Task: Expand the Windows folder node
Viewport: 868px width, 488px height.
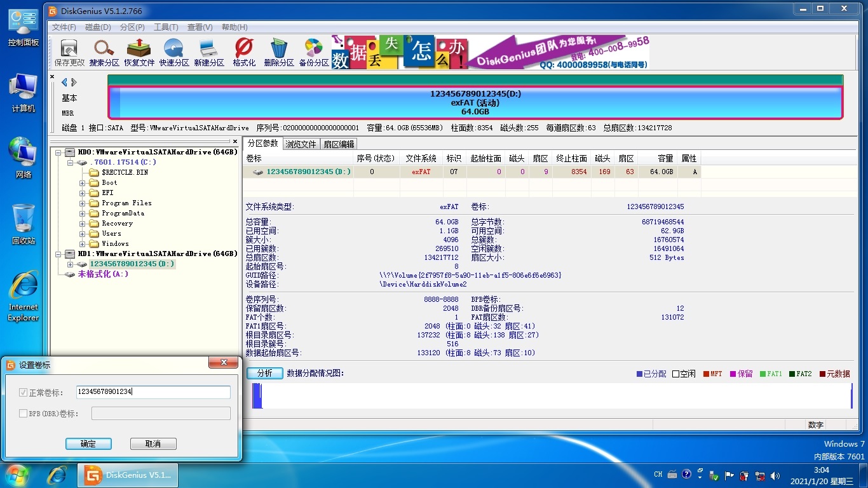Action: (83, 244)
